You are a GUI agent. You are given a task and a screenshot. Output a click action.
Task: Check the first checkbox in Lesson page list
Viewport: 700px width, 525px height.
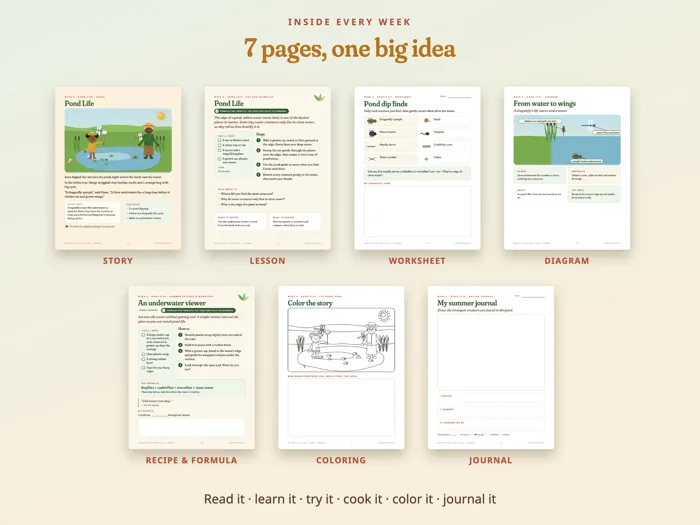219,140
